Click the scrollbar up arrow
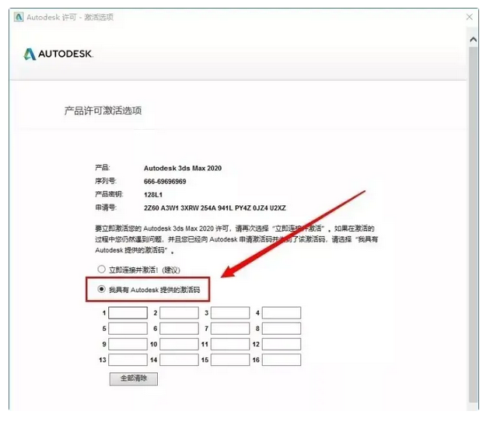Screen dimensions: 504x425 (x=473, y=40)
